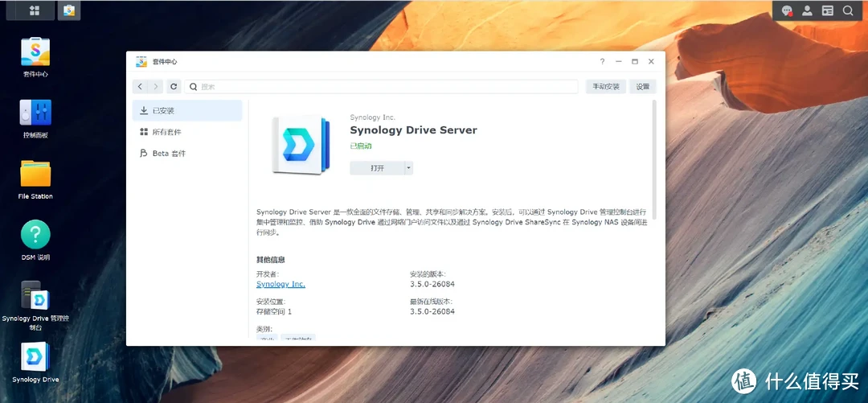Open Package Center window help question mark
Viewport: 868px width, 403px height.
point(602,61)
